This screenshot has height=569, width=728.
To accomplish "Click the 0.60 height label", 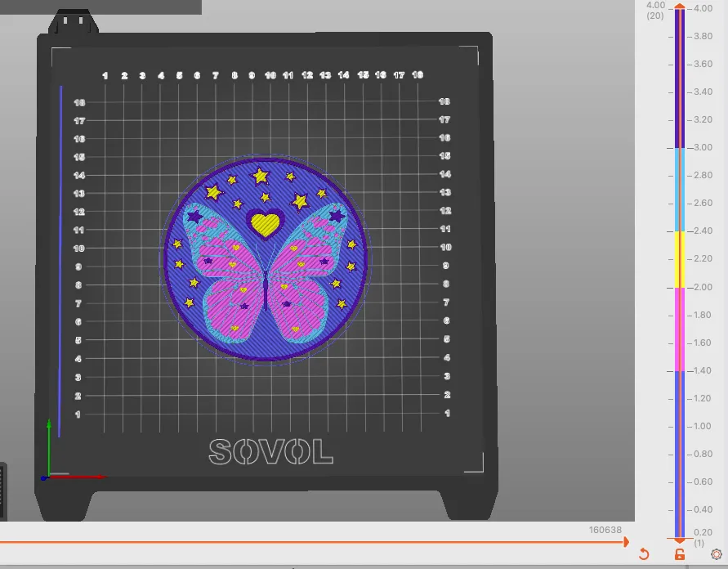I will pyautogui.click(x=703, y=482).
